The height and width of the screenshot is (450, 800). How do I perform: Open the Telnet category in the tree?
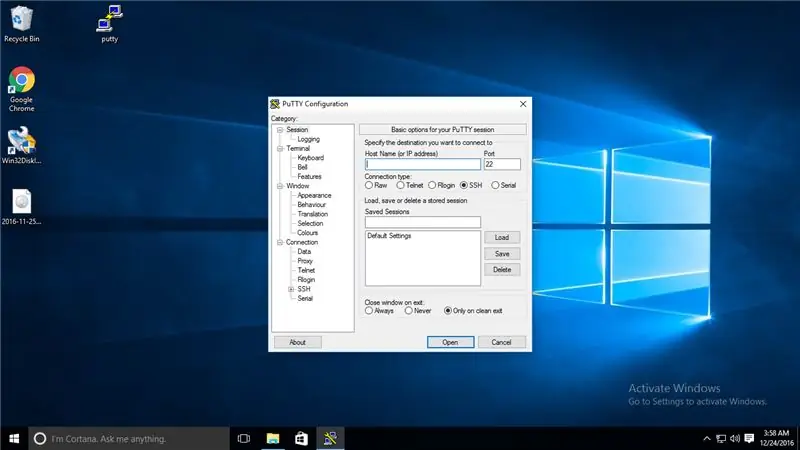click(x=306, y=270)
